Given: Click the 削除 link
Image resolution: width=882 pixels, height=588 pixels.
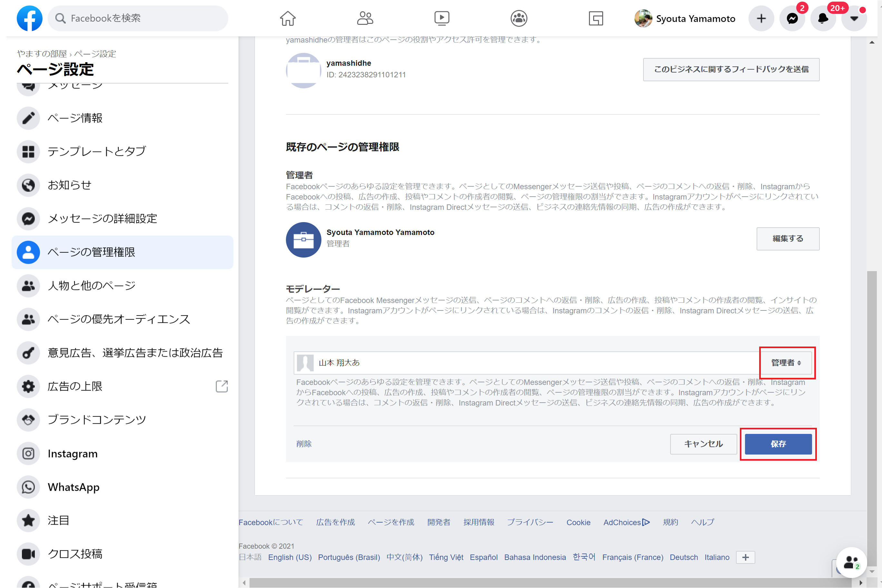Looking at the screenshot, I should [304, 444].
